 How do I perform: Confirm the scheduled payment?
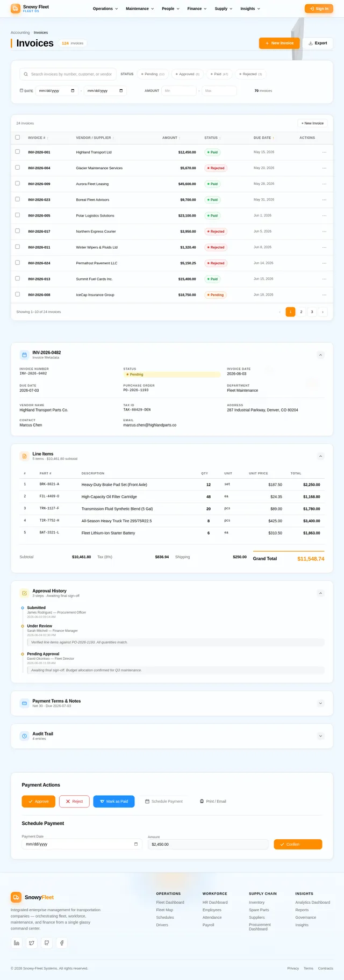click(298, 844)
